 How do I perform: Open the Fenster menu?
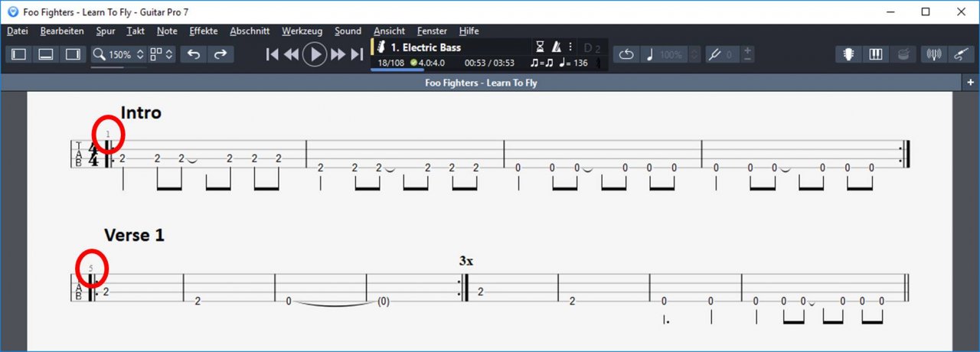click(432, 31)
